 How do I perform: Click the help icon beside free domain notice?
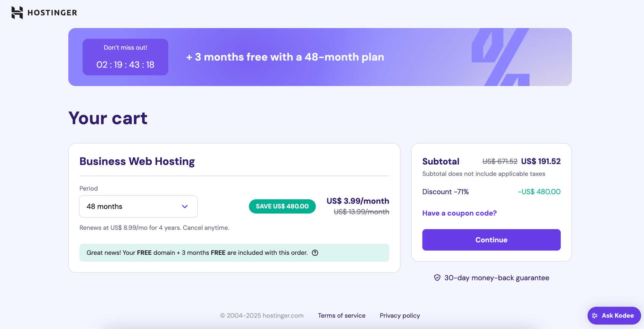click(315, 253)
